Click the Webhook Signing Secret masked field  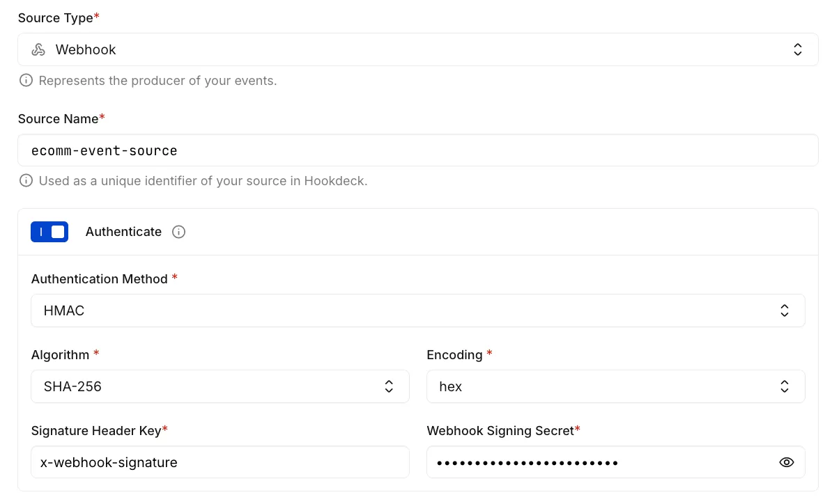[x=616, y=462]
